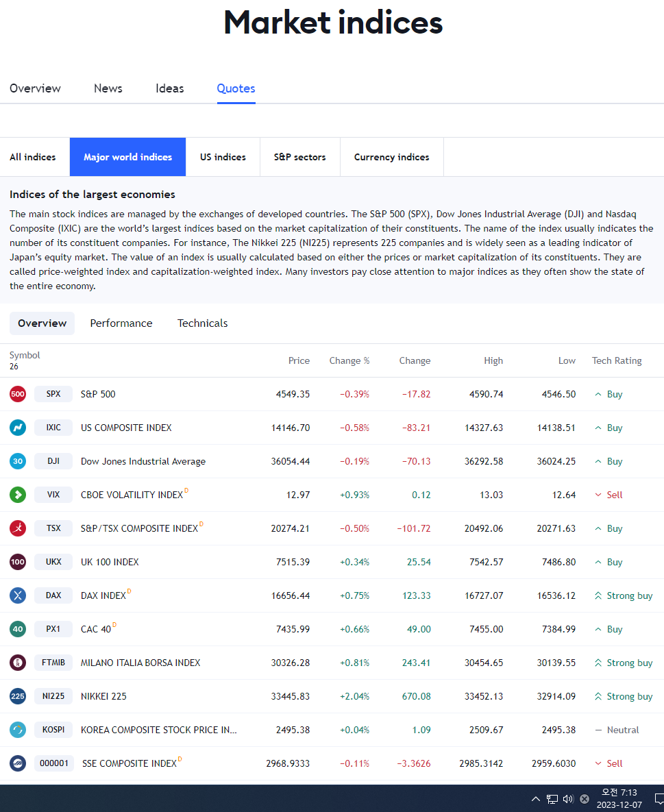Switch to the News tab

(x=108, y=88)
